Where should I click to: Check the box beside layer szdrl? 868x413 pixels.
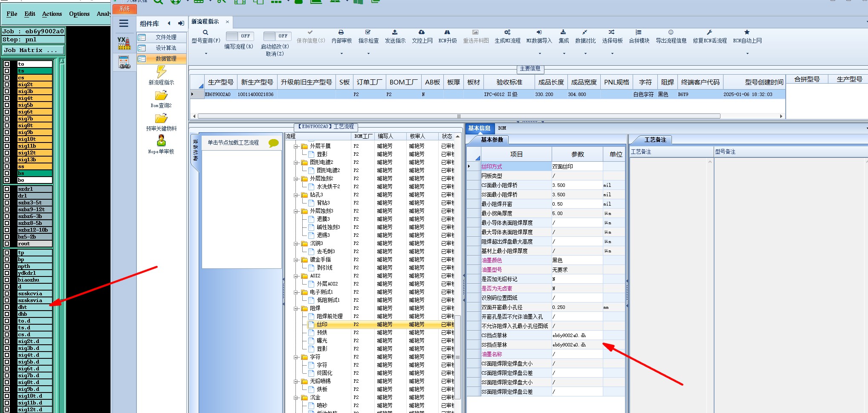(7, 189)
